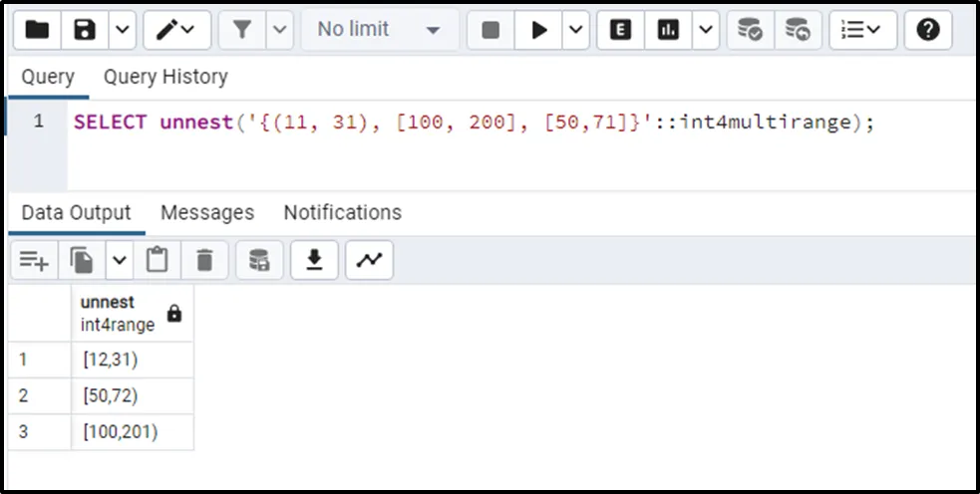Click the Explain Analyze chart icon

pos(668,31)
